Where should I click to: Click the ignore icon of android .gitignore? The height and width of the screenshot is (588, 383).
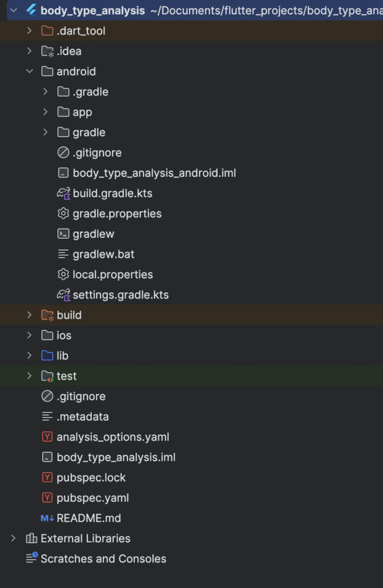pos(63,153)
